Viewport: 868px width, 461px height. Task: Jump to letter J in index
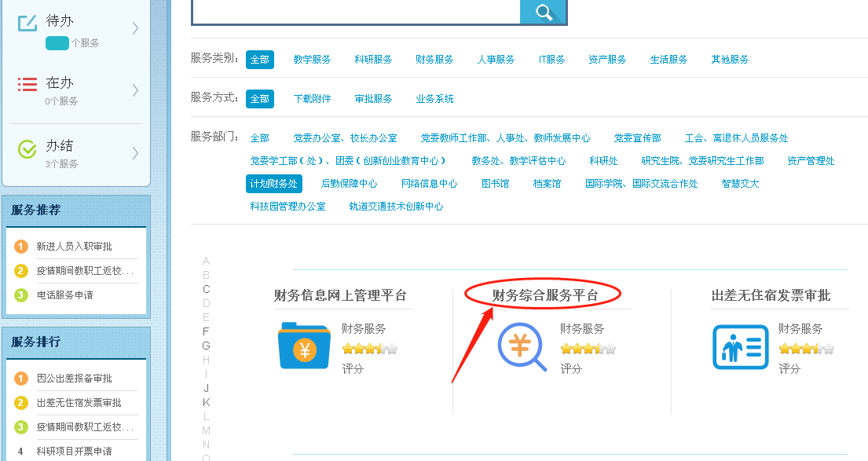pos(207,388)
